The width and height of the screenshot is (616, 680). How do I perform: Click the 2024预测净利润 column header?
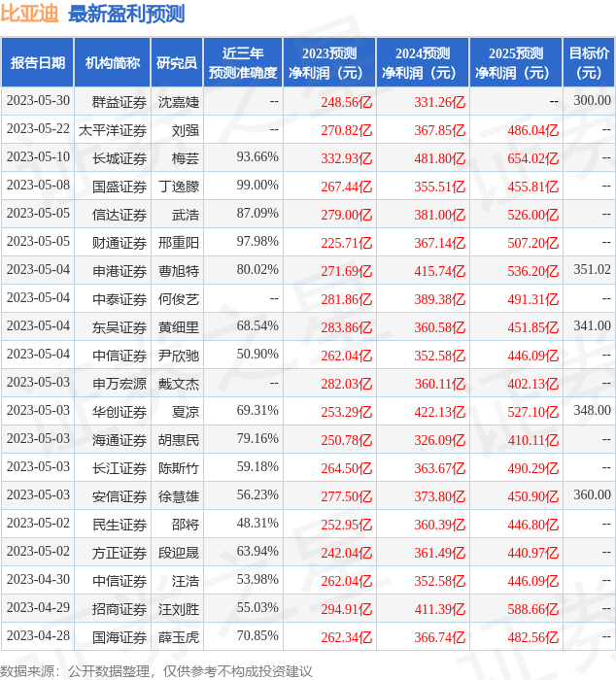click(x=423, y=62)
